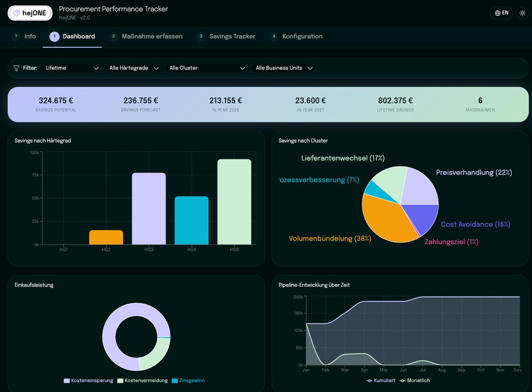Select the HG5 bar in chart
This screenshot has height=392, width=532.
tap(234, 202)
